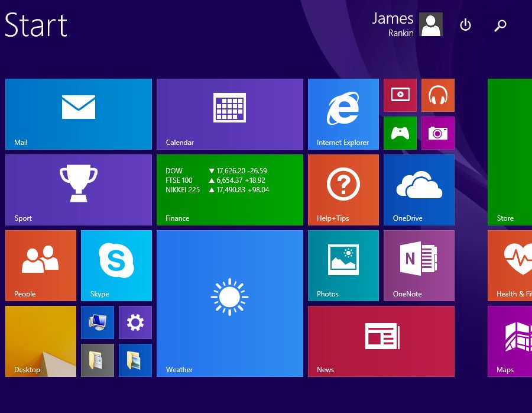Click the FTSE 100 6,654.37 row
Screen dimensions: 532x413
(215, 180)
